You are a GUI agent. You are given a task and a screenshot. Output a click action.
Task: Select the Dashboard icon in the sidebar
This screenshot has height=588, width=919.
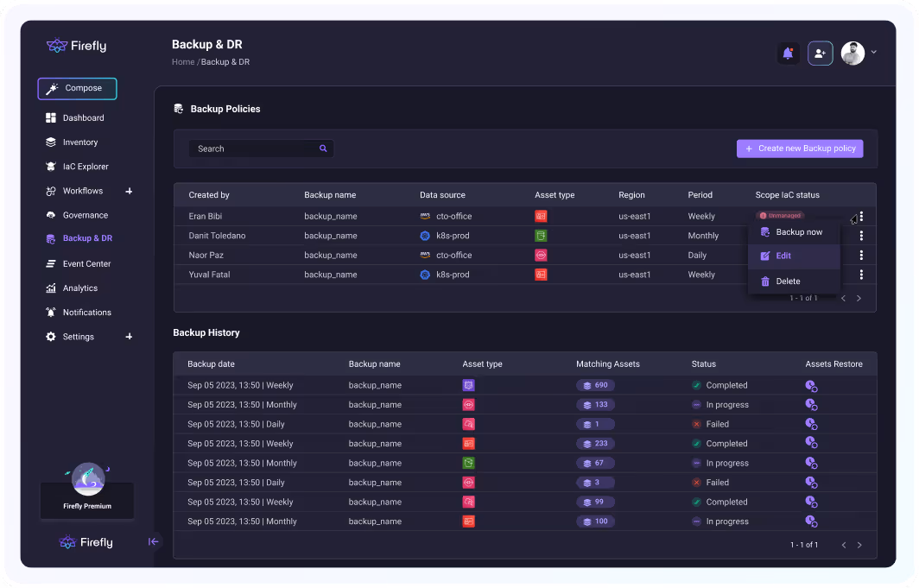[x=49, y=117]
